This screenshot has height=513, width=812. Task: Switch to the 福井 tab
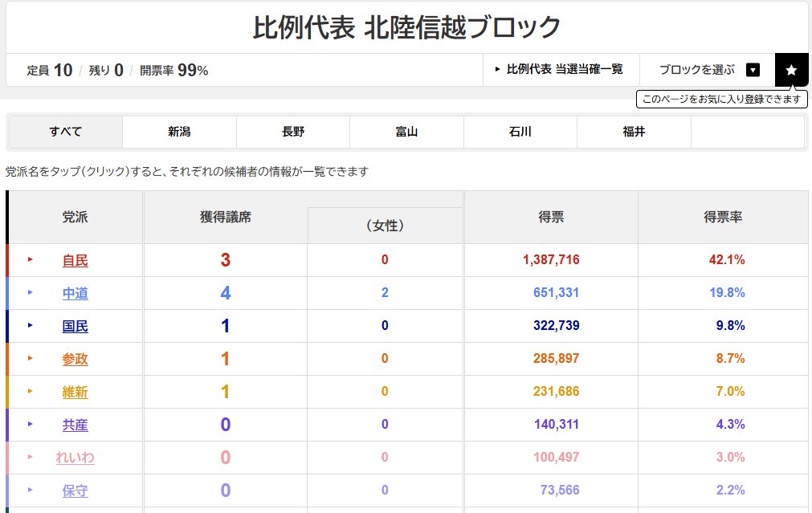(634, 132)
